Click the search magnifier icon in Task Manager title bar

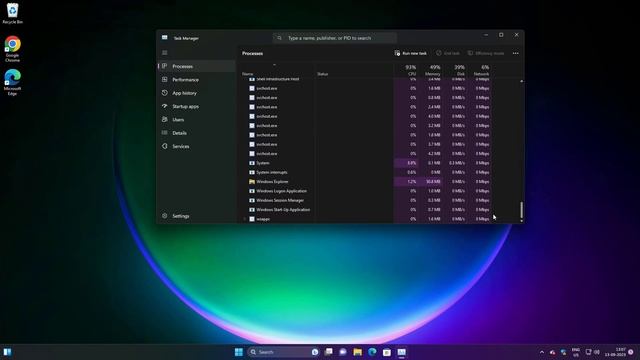point(280,38)
